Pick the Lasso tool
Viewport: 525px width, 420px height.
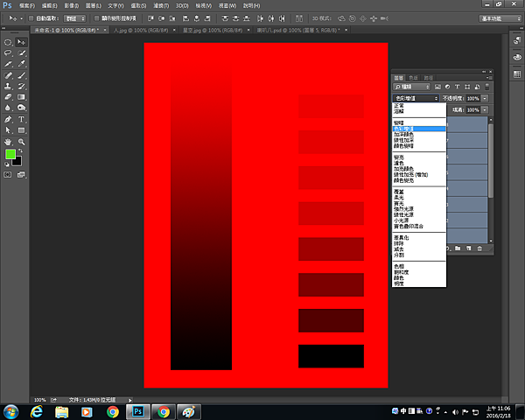click(8, 52)
